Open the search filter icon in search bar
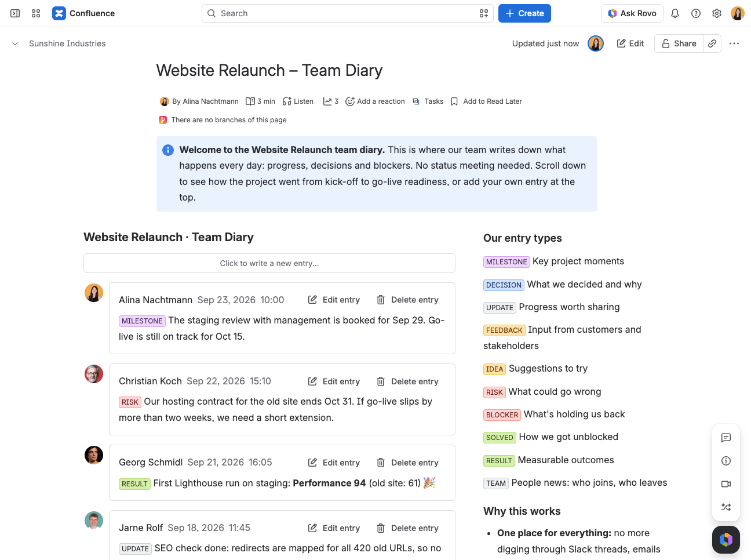The image size is (751, 560). 484,13
